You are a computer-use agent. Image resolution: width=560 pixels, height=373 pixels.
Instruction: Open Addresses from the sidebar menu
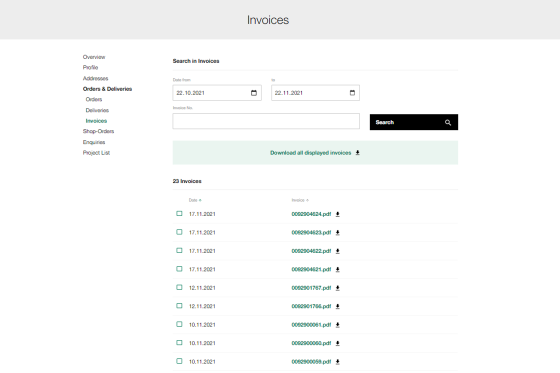tap(95, 78)
